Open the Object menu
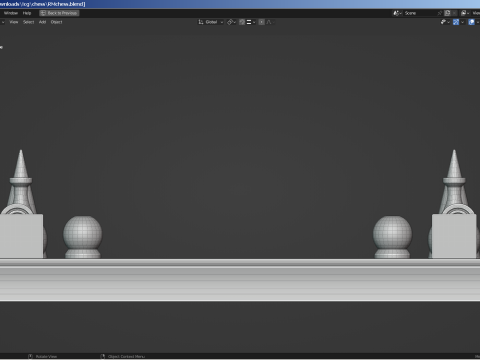 [x=56, y=22]
